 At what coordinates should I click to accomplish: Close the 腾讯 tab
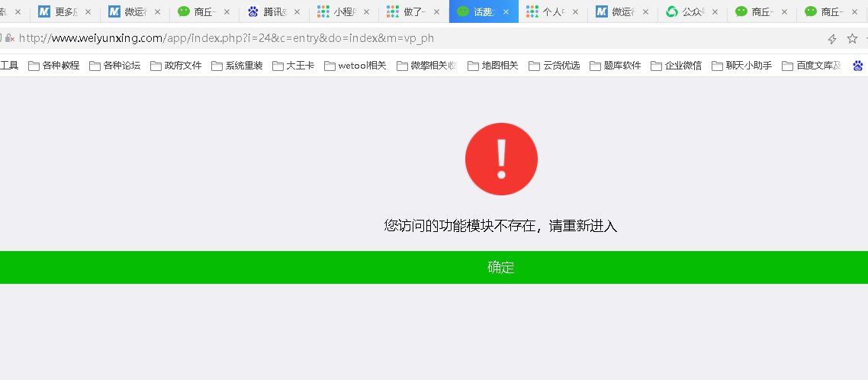click(297, 11)
